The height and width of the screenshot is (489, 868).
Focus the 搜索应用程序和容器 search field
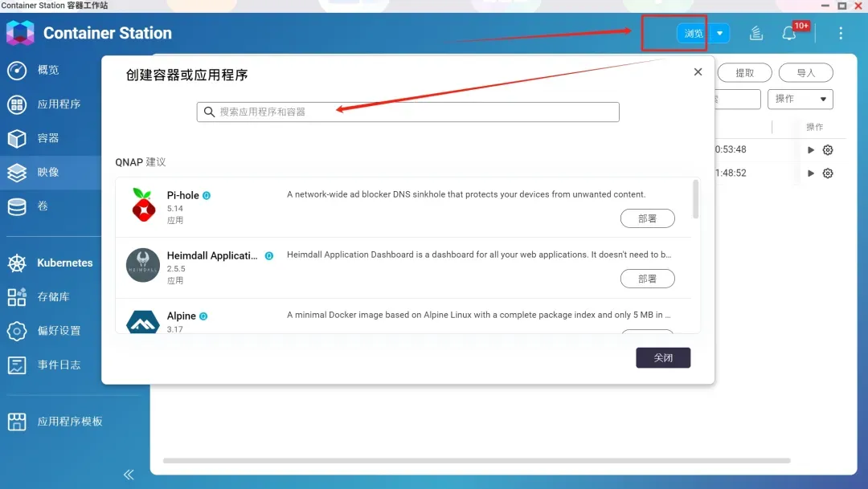point(408,112)
